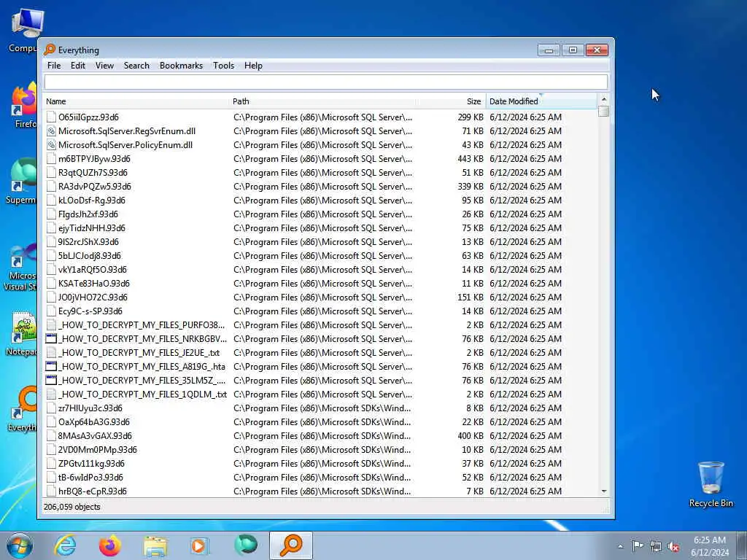Select the text icon of _HOW_TO_DECRYPT_MY_FILES_1QDLM_.txt
Viewport: 747px width, 560px height.
point(51,394)
